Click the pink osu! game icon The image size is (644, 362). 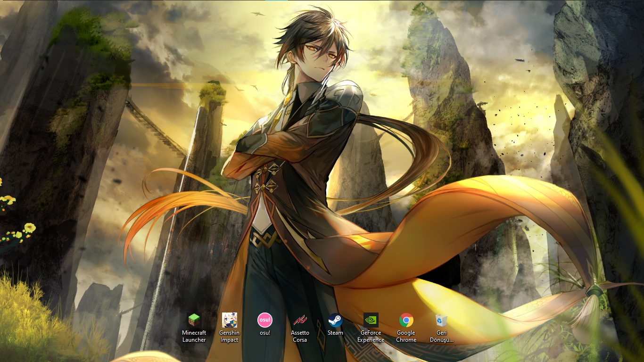click(265, 321)
